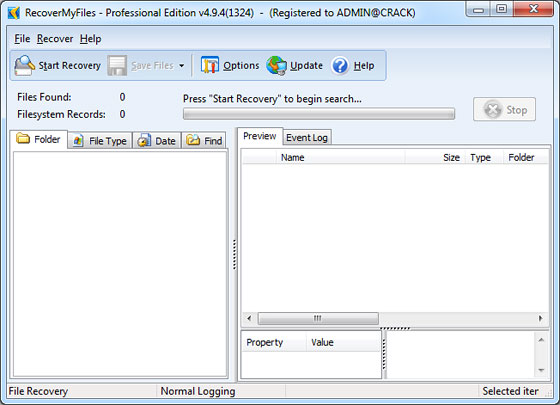This screenshot has height=405, width=560.
Task: Click the Files Found label
Action: pyautogui.click(x=44, y=97)
